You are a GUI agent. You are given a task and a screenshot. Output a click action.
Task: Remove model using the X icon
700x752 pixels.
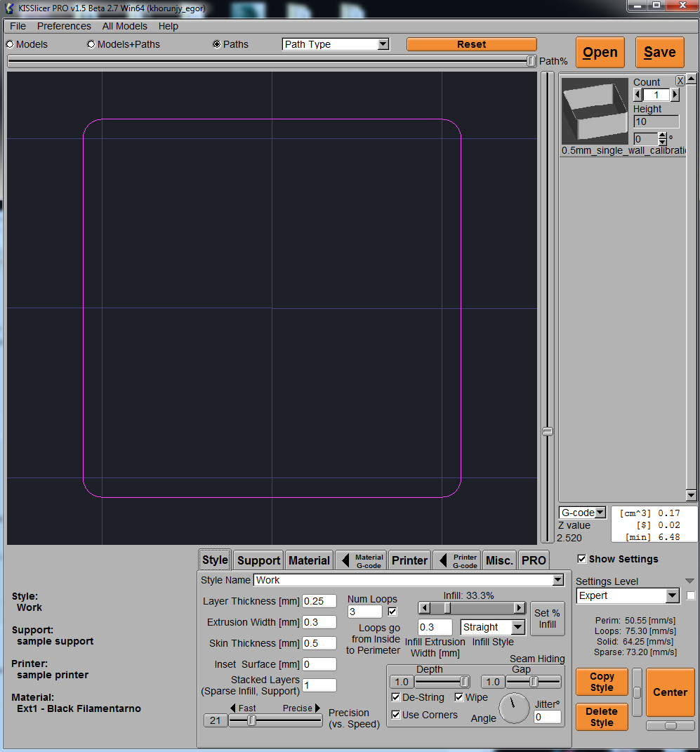[x=680, y=81]
